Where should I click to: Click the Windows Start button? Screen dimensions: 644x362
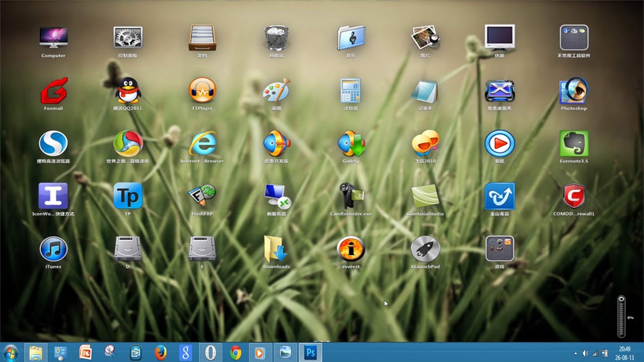[10, 352]
